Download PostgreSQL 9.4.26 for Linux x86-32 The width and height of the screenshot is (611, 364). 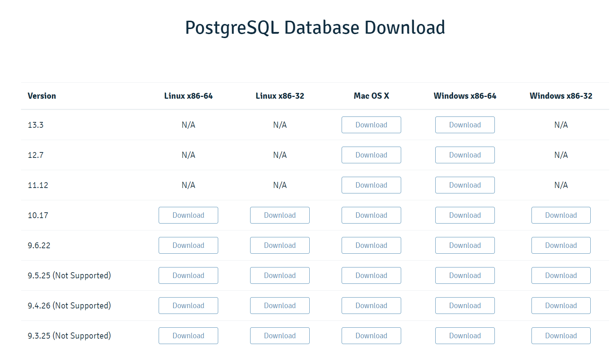point(280,306)
